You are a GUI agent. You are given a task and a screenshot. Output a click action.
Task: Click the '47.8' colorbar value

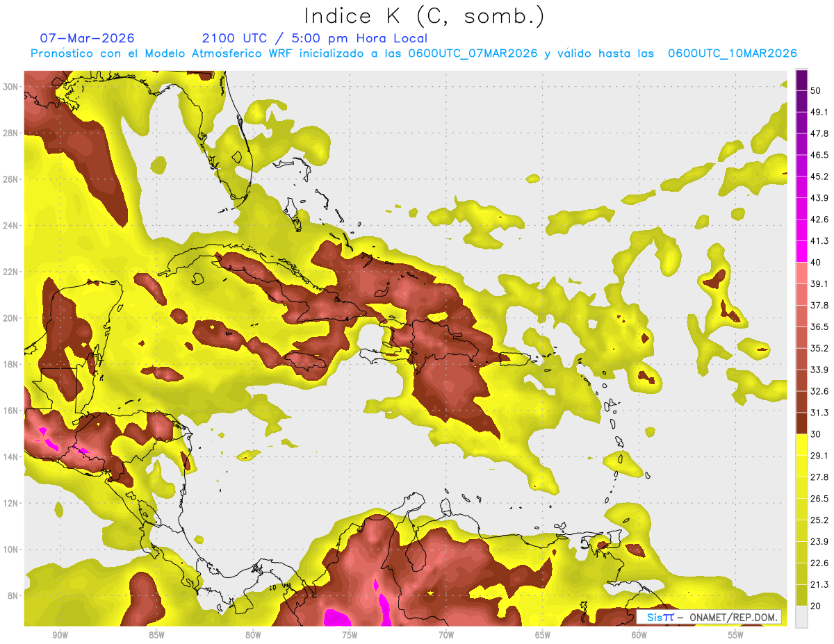pyautogui.click(x=819, y=133)
